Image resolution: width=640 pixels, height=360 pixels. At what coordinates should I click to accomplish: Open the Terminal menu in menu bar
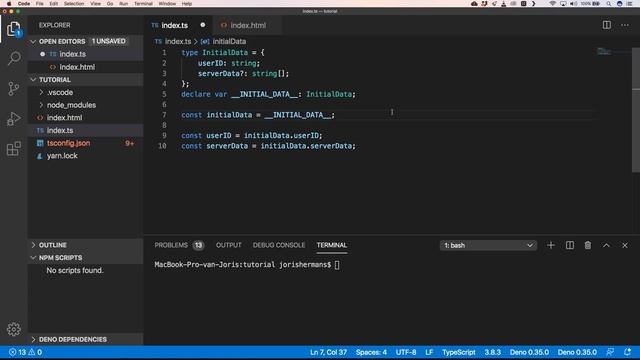[143, 4]
